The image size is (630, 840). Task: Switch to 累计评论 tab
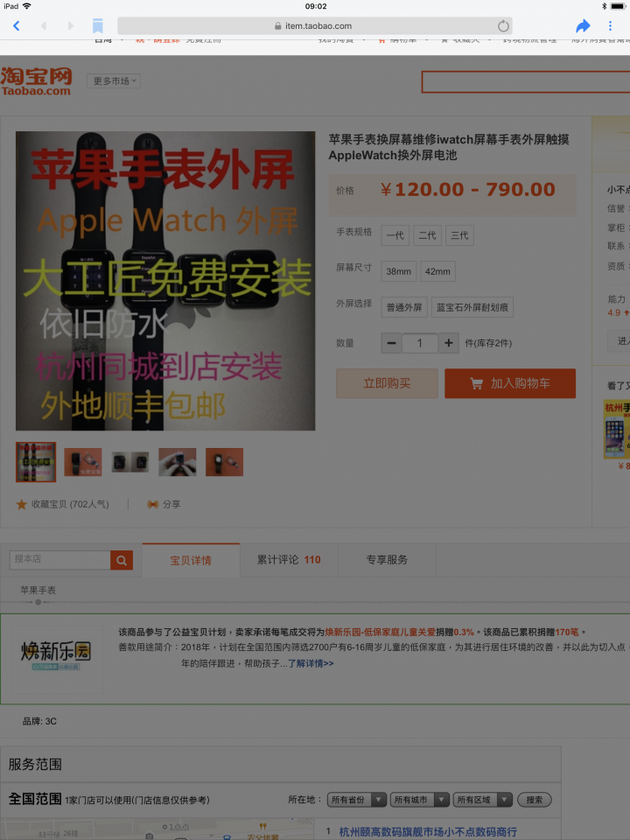point(289,560)
